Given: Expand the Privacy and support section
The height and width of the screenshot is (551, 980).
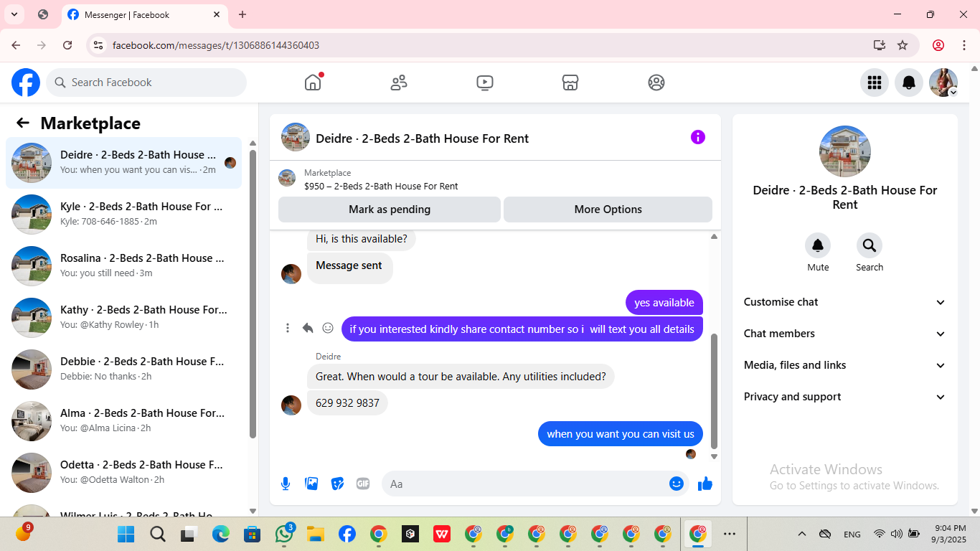Looking at the screenshot, I should (x=845, y=397).
